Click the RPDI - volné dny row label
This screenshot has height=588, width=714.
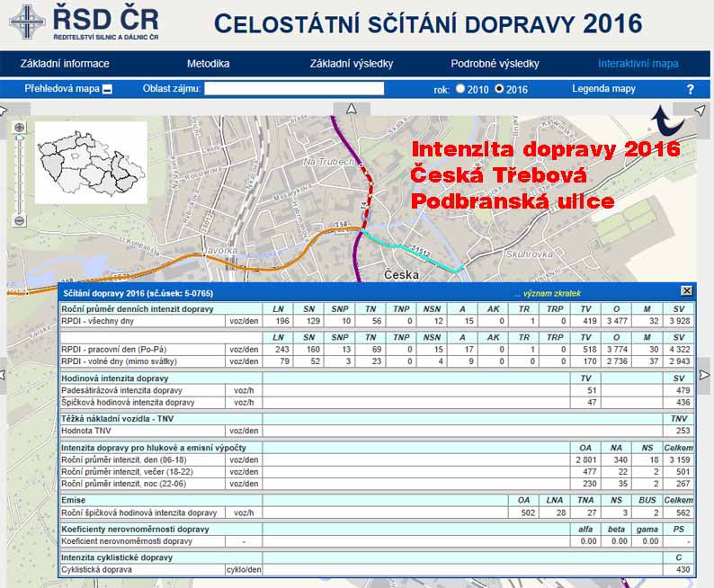coord(119,361)
